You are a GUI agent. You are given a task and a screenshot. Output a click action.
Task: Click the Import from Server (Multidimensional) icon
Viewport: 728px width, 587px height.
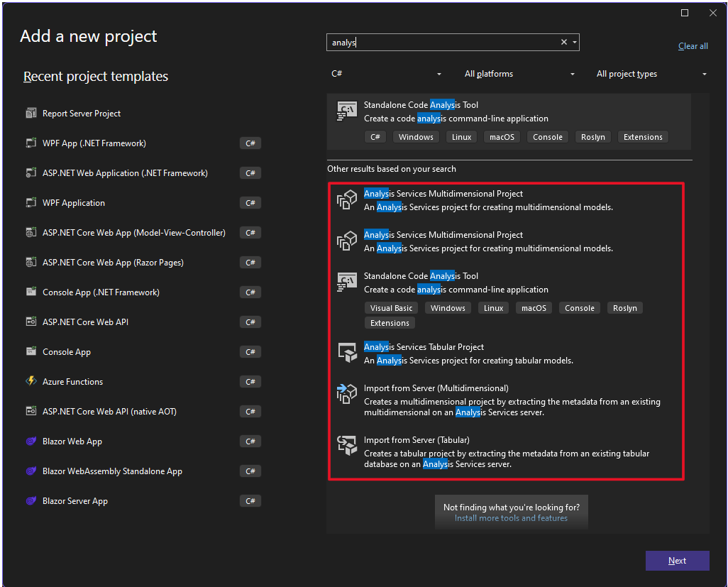pos(346,394)
